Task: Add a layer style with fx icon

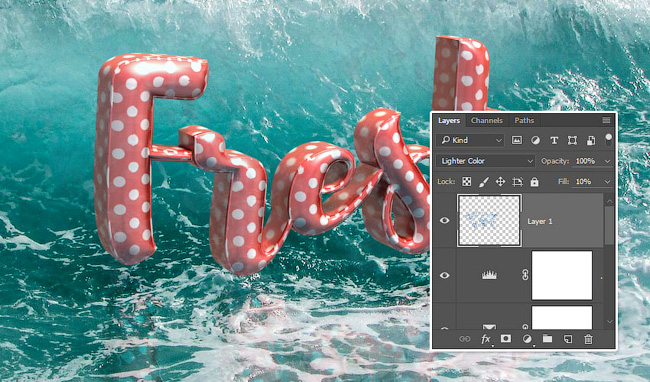Action: [486, 339]
